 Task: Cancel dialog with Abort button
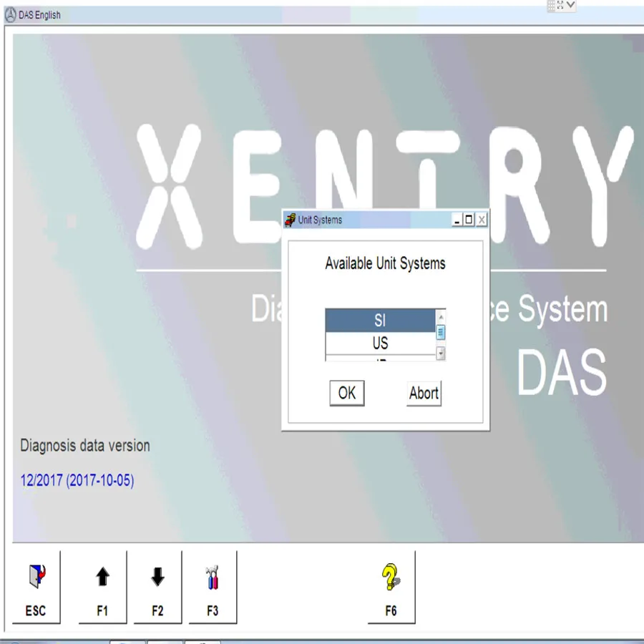(424, 394)
